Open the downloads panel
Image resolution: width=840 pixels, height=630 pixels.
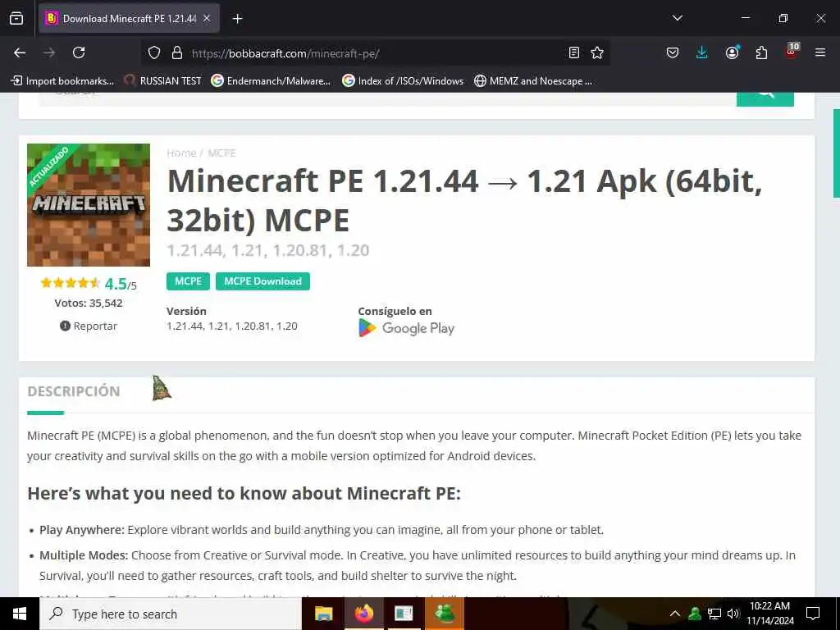tap(702, 52)
